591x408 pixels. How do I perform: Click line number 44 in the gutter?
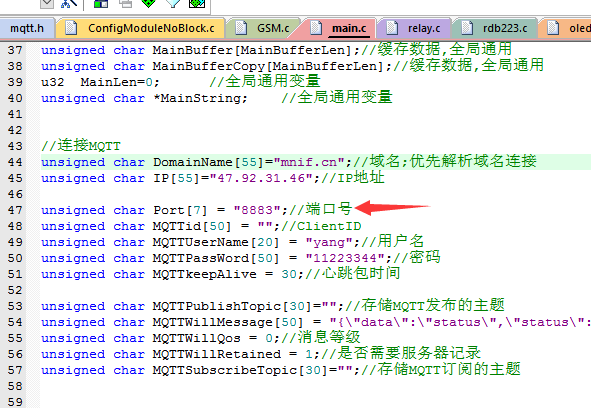(x=15, y=162)
